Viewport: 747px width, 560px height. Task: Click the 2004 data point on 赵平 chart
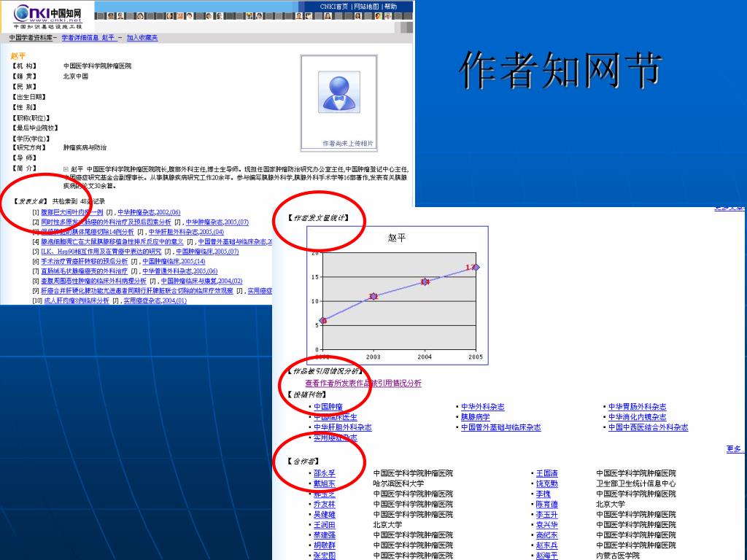point(425,282)
